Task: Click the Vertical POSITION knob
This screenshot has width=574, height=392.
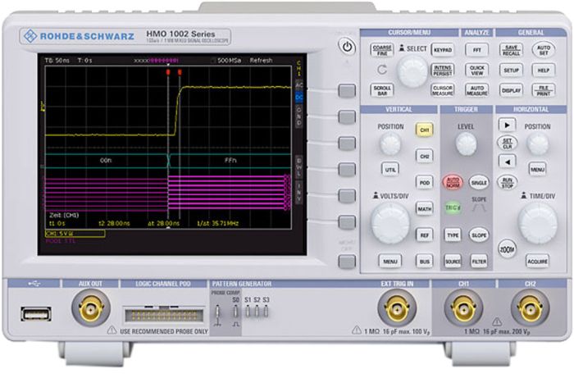Action: pyautogui.click(x=390, y=144)
